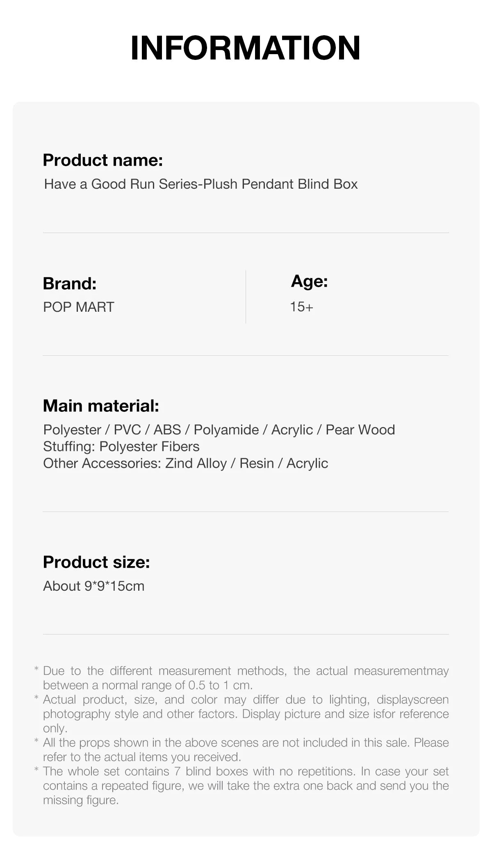Viewport: 492px width, 868px height.
Task: Click the note about props not included
Action: [x=246, y=749]
